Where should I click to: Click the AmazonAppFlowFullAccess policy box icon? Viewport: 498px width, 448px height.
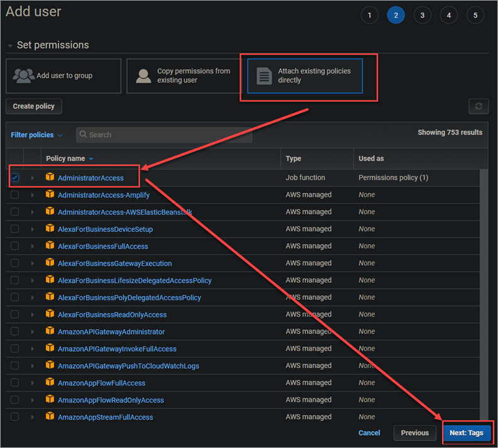click(x=50, y=382)
